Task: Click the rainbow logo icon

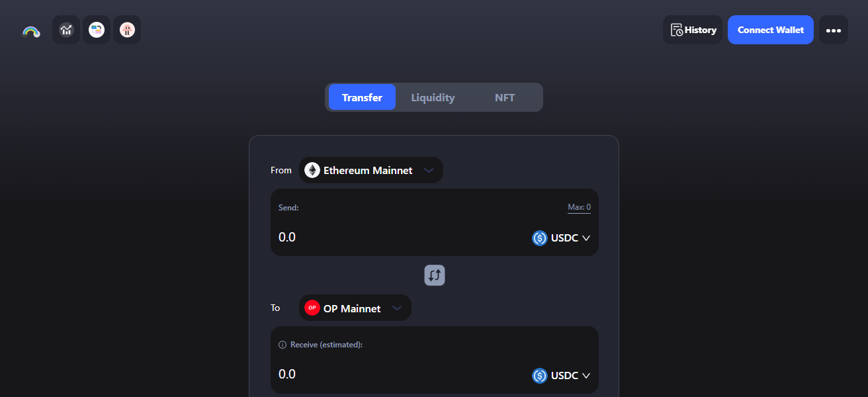Action: [x=31, y=30]
